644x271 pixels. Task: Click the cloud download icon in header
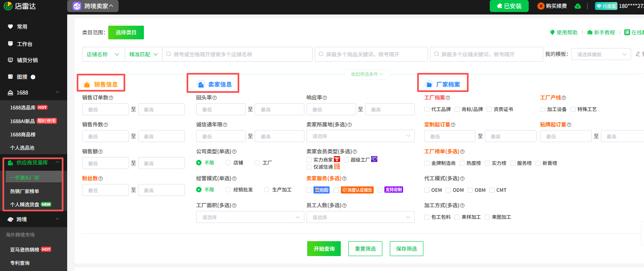point(578,6)
